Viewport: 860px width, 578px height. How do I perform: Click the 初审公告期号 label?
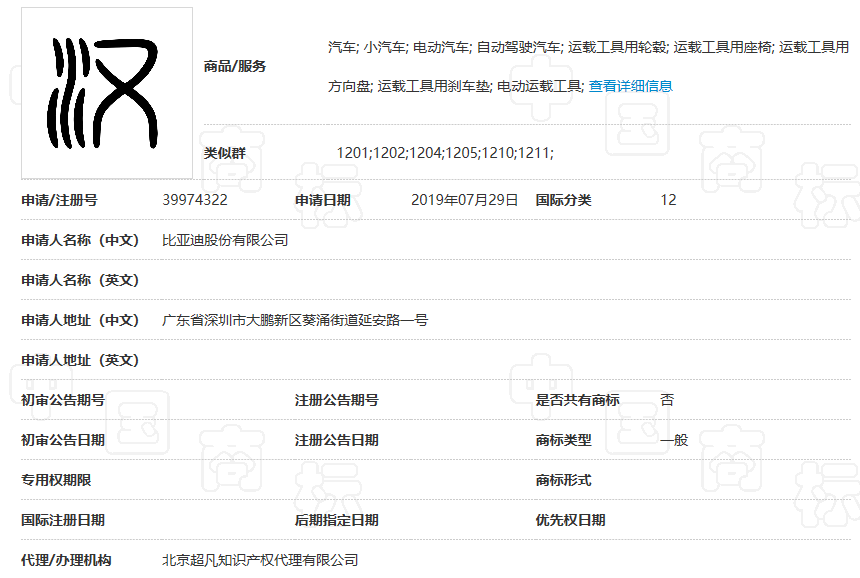tap(63, 400)
